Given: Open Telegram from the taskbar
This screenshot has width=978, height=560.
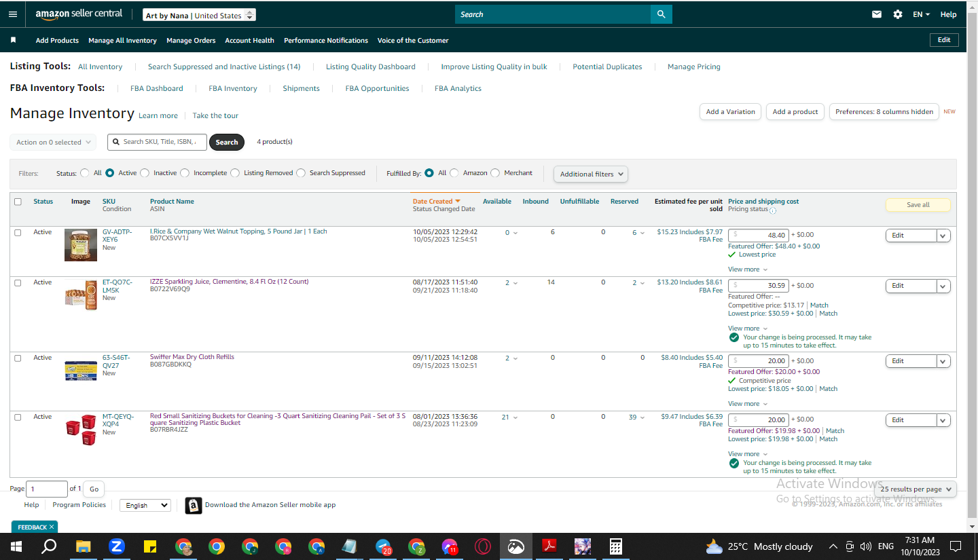Looking at the screenshot, I should (x=384, y=546).
